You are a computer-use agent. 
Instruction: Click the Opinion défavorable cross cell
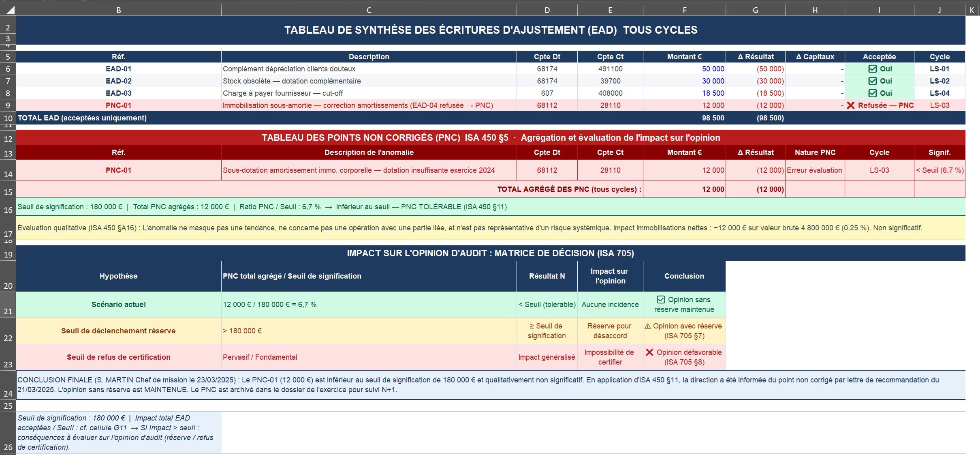pos(684,357)
